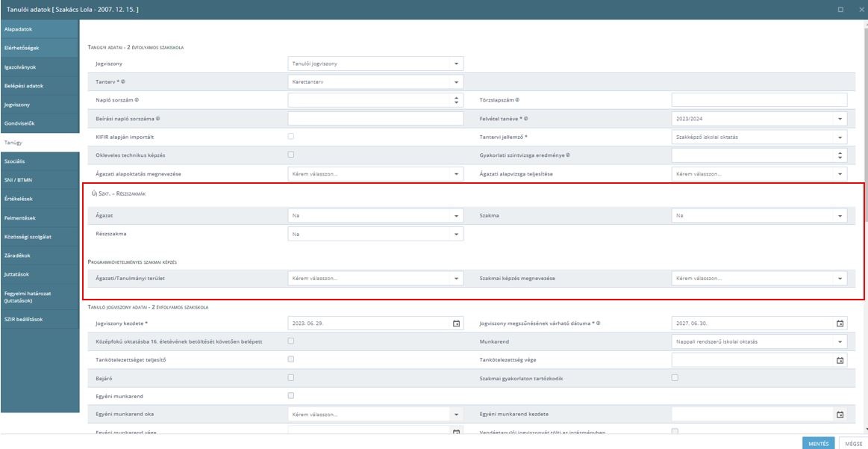Check Szakmai gyakorlaton tartózkodik
Image resolution: width=868 pixels, height=449 pixels.
point(674,377)
